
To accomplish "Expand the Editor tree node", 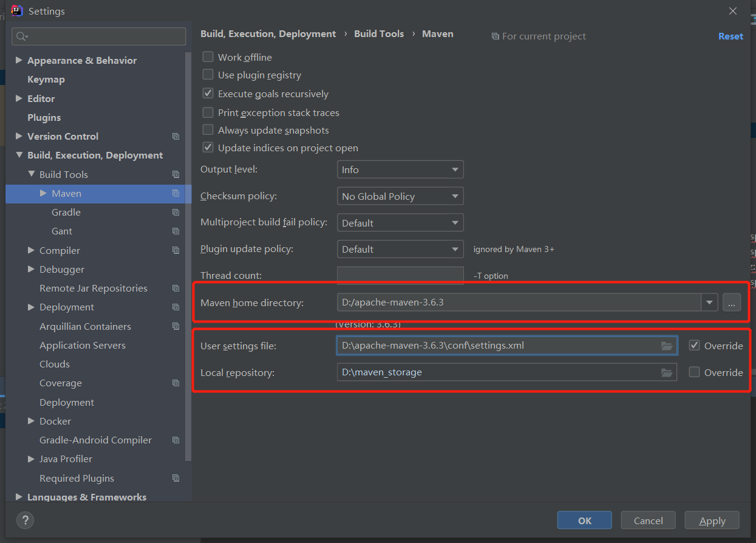I will (x=19, y=98).
